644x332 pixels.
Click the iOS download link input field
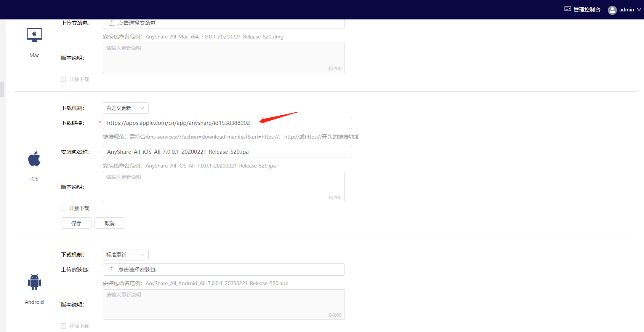pyautogui.click(x=227, y=123)
